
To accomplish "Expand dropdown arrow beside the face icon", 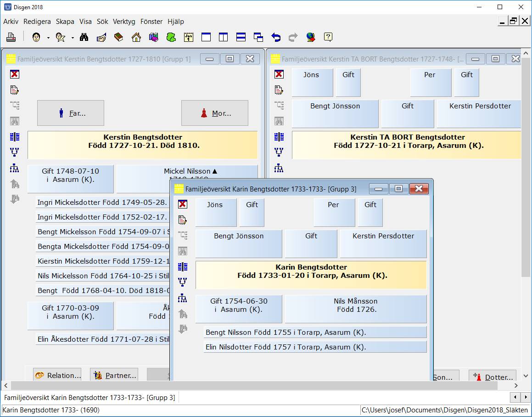I will (48, 38).
